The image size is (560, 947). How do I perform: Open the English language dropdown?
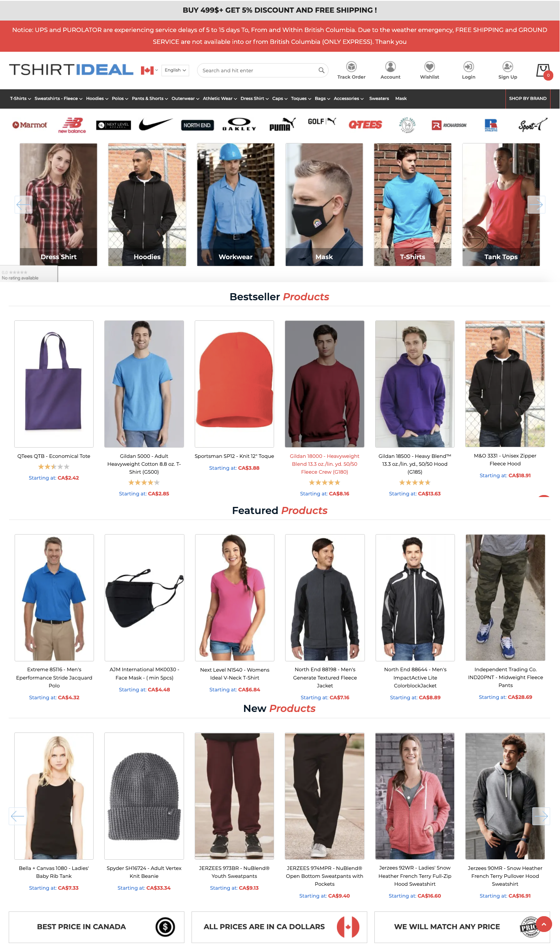click(x=175, y=70)
